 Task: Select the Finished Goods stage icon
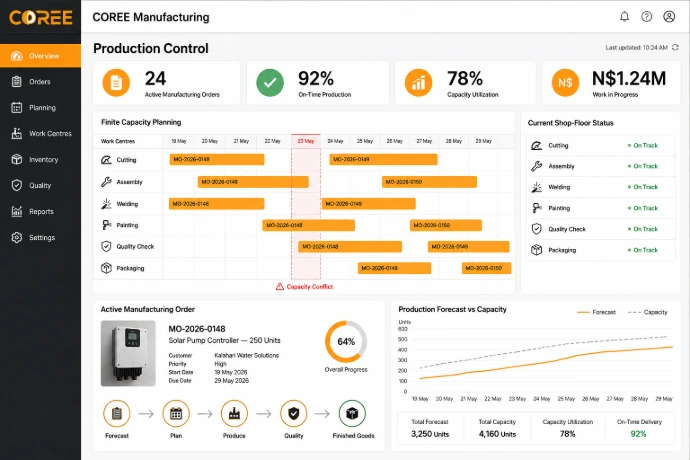point(352,413)
